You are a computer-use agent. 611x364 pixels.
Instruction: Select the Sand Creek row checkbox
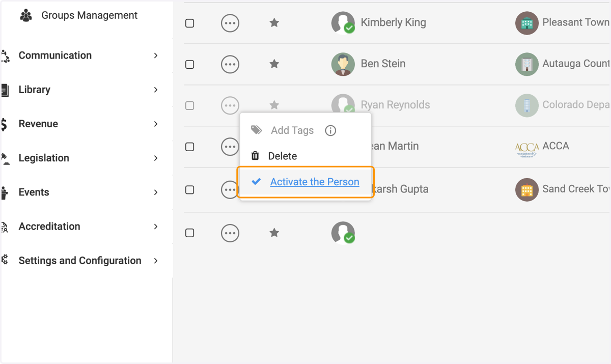click(x=190, y=190)
